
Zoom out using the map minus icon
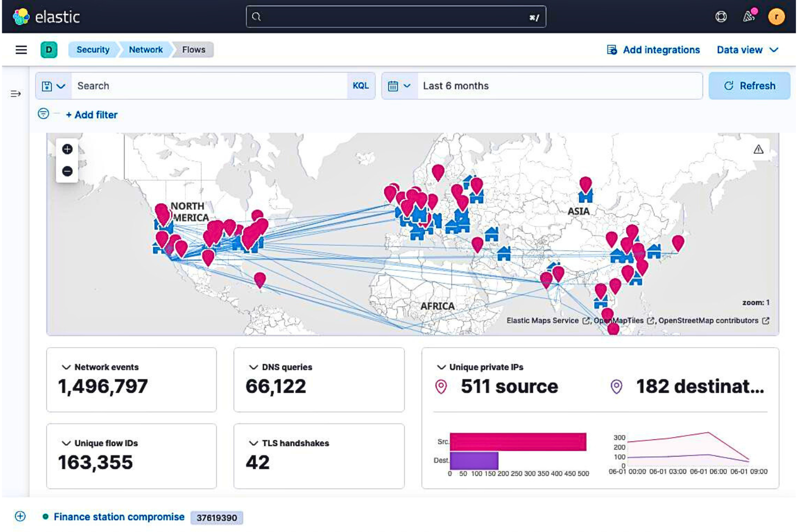pyautogui.click(x=67, y=171)
